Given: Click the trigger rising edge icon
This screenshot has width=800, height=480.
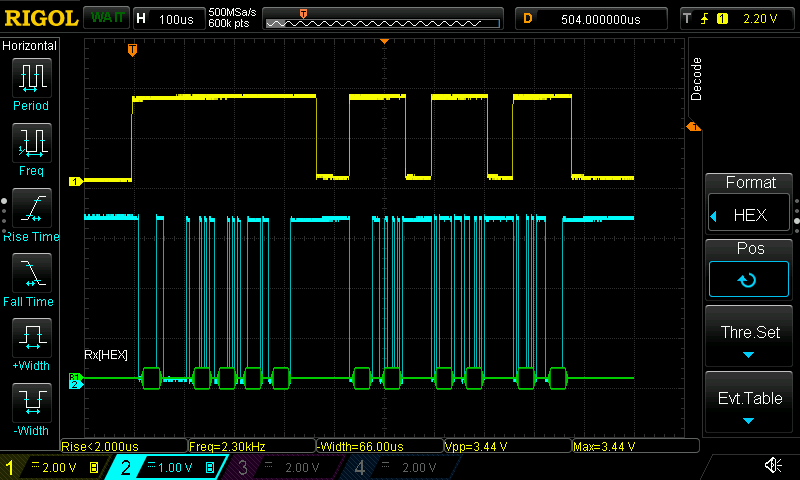Looking at the screenshot, I should [705, 19].
